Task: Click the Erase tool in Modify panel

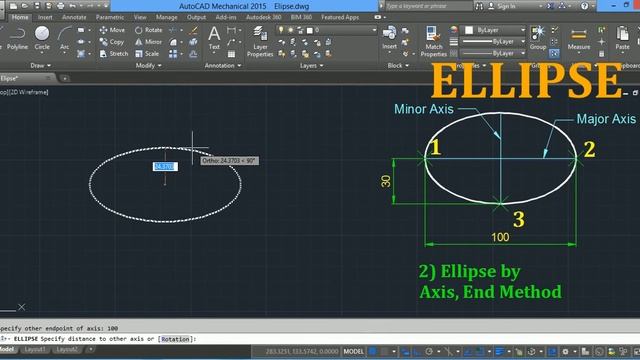Action: [x=193, y=30]
